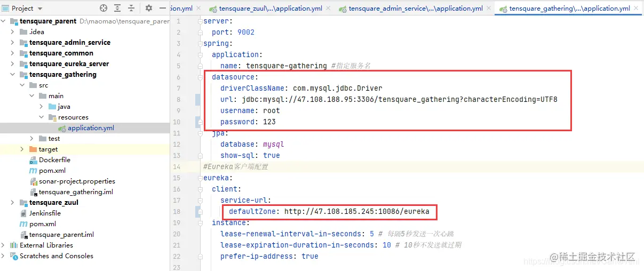This screenshot has height=271, width=644.
Task: Select the Jenkinsfile
Action: point(45,213)
